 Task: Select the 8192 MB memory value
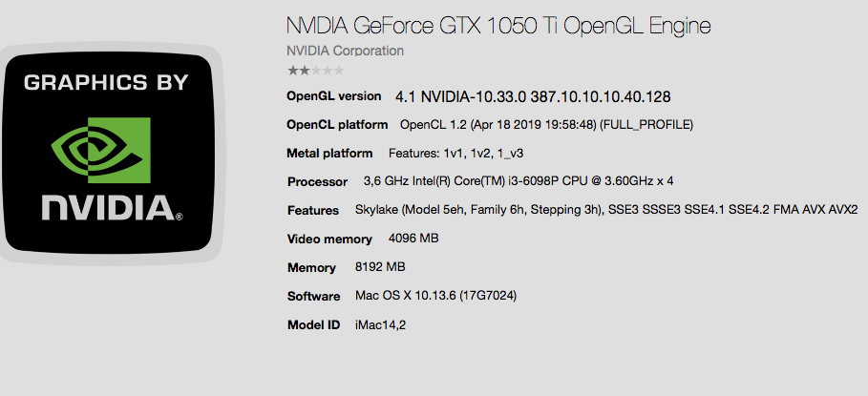[379, 267]
